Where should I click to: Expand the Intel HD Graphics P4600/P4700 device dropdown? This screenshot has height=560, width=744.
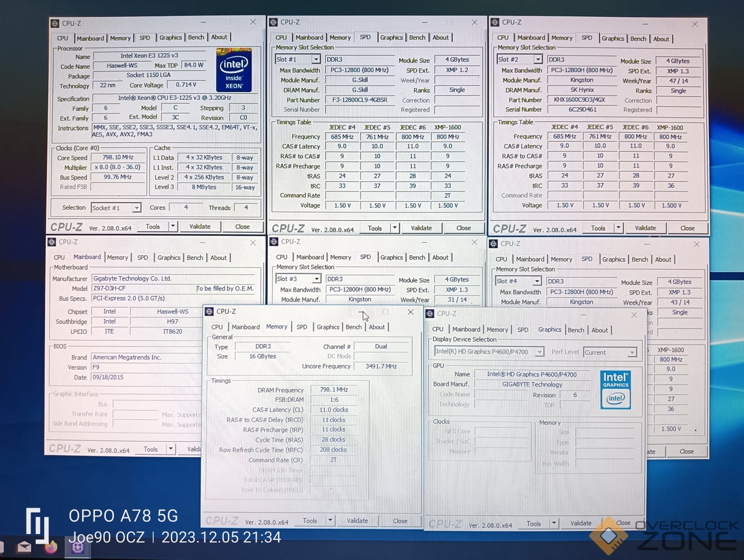click(539, 352)
